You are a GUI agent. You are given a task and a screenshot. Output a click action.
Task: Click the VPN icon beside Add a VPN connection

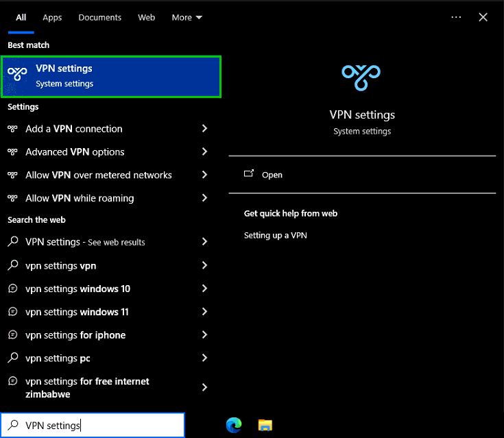[x=12, y=129]
